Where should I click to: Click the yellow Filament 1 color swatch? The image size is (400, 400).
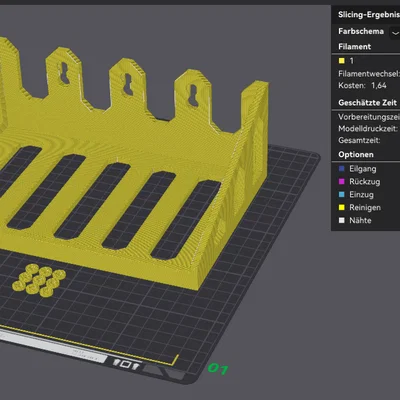tap(341, 61)
